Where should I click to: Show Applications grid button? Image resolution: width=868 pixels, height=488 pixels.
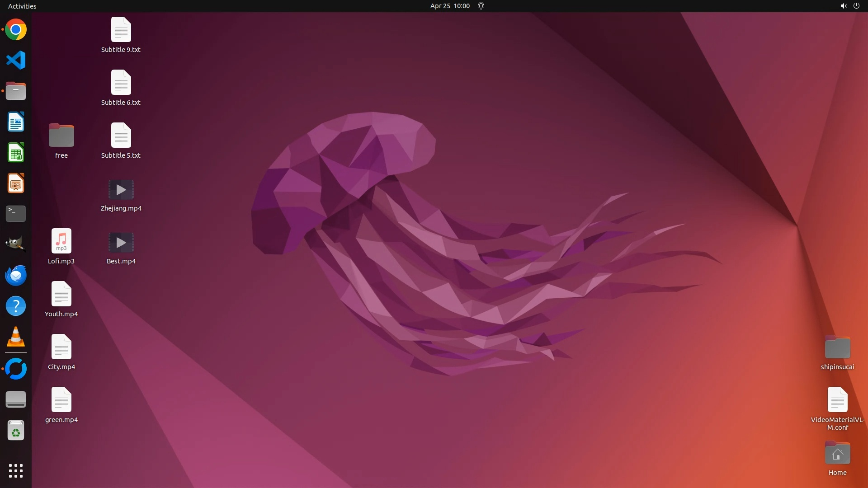tap(16, 471)
